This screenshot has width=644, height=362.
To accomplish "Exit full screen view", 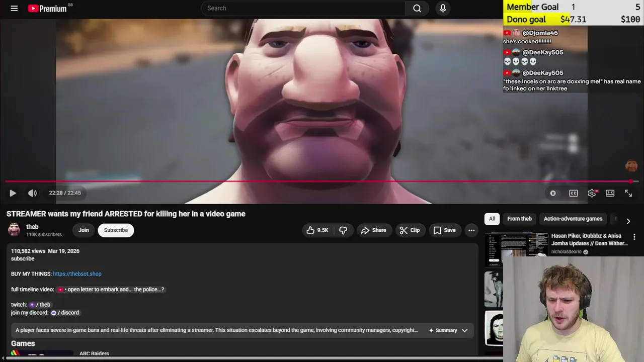I will (x=628, y=193).
